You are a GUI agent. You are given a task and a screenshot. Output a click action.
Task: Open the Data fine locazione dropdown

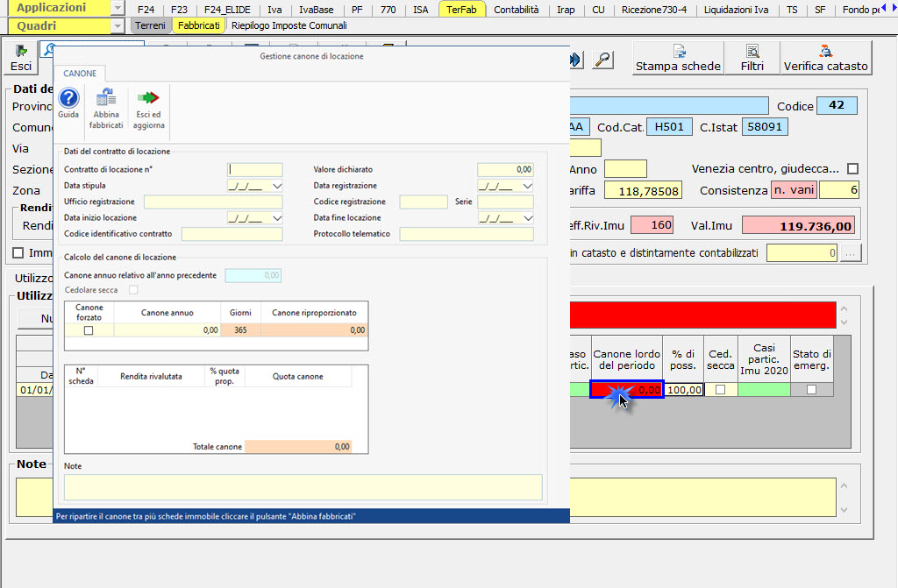click(x=527, y=218)
